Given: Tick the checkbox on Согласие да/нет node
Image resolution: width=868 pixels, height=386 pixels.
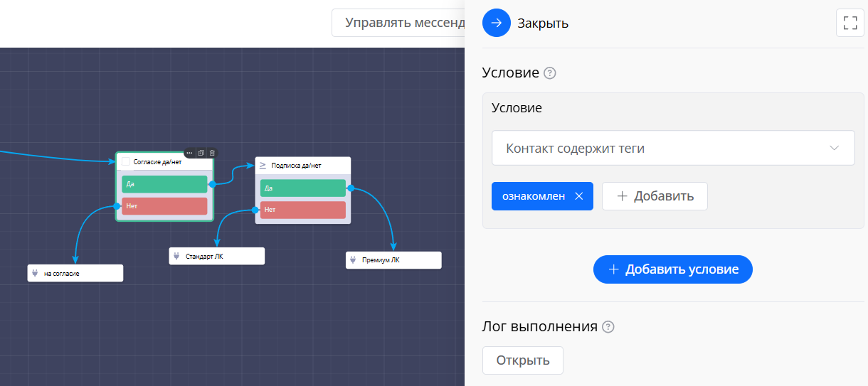Looking at the screenshot, I should coord(126,161).
